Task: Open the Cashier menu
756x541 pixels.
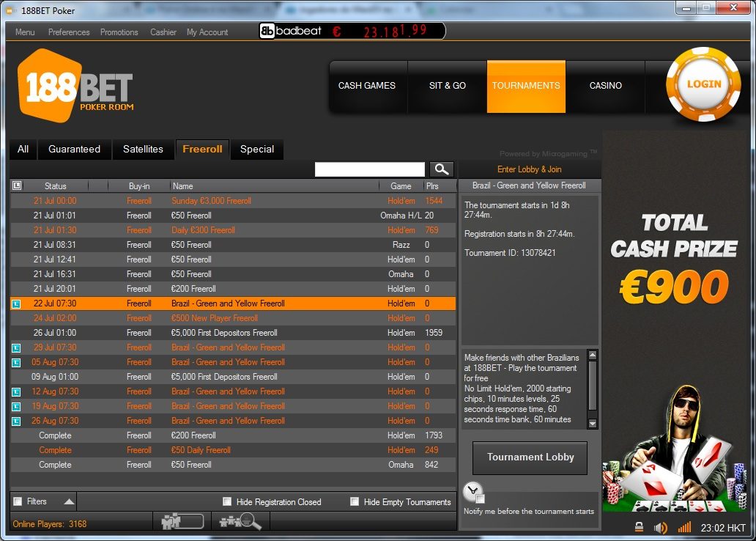Action: [x=163, y=32]
